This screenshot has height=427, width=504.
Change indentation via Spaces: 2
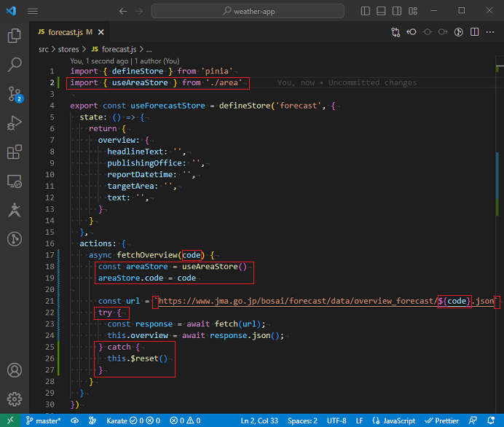302,420
